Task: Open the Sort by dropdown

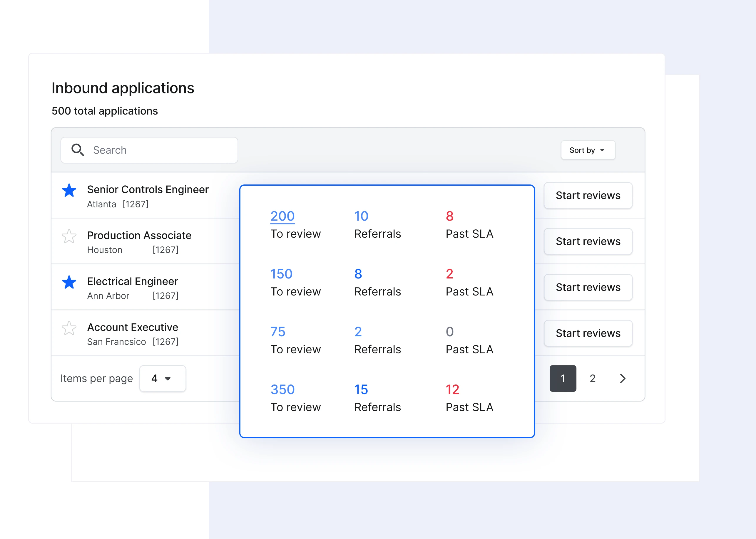Action: point(588,150)
